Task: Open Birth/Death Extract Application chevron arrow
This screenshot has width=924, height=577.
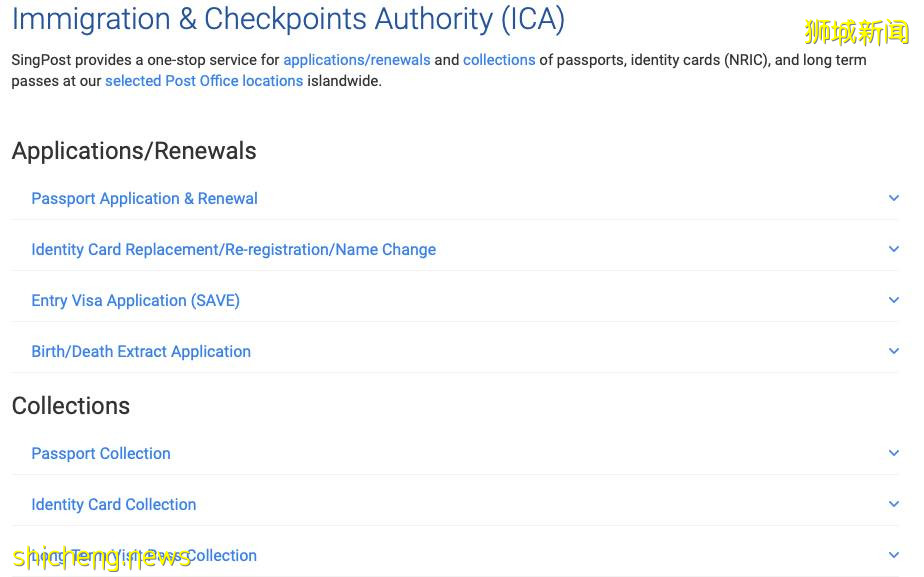Action: point(893,351)
